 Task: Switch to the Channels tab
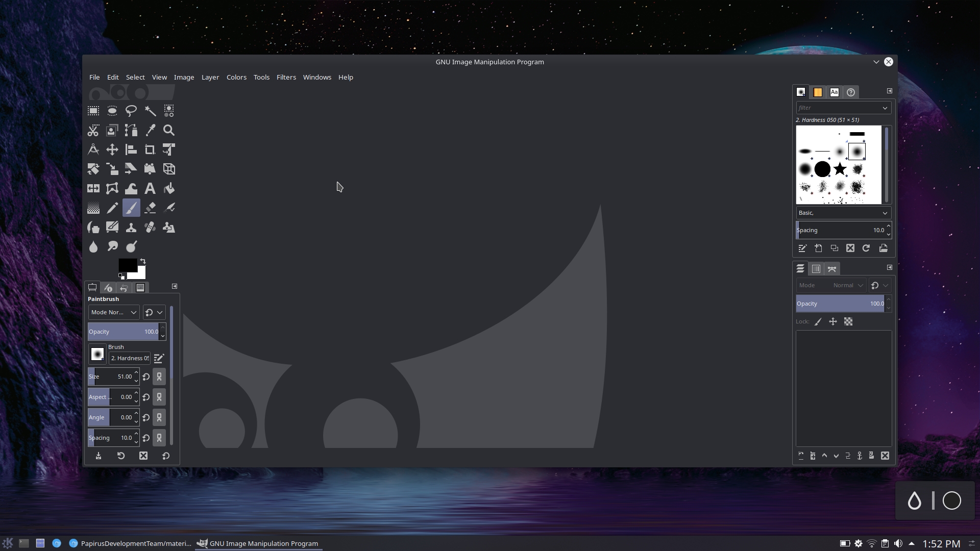coord(816,269)
